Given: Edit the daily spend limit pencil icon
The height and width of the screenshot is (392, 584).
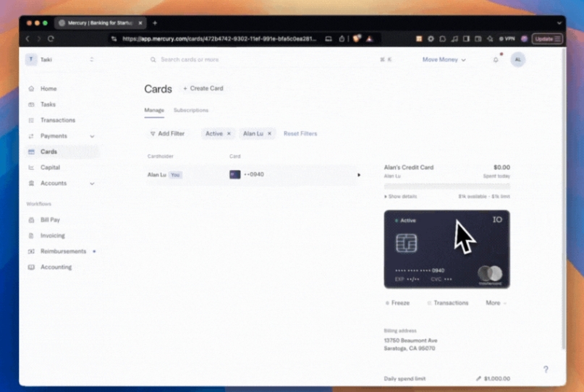Looking at the screenshot, I should 478,378.
